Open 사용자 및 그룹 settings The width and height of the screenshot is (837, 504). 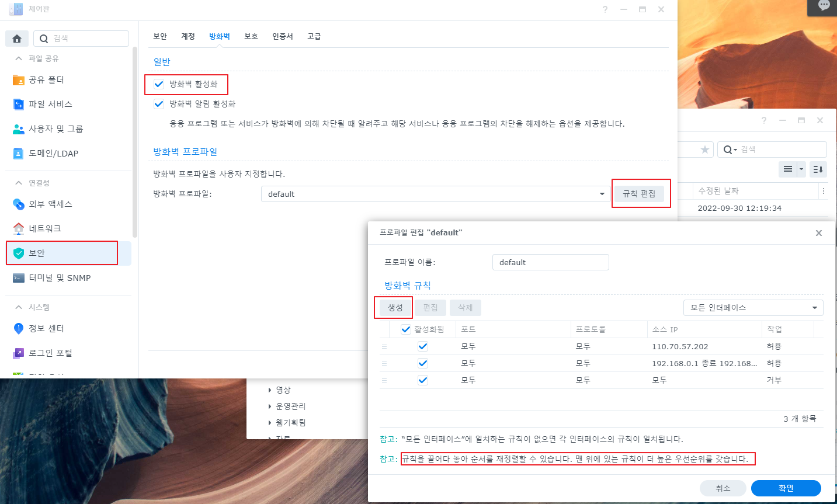click(68, 129)
